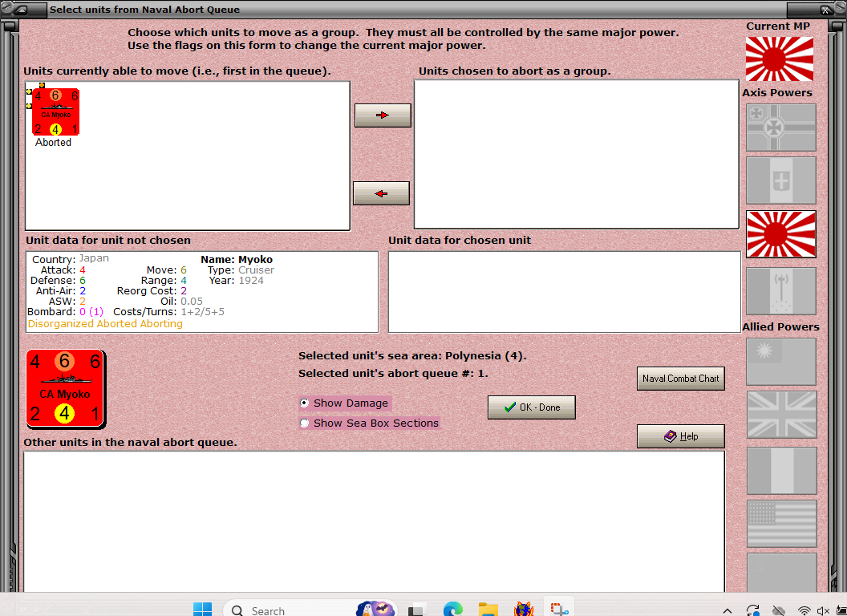
Task: Click the Current MP Japanese flag
Action: [x=779, y=59]
